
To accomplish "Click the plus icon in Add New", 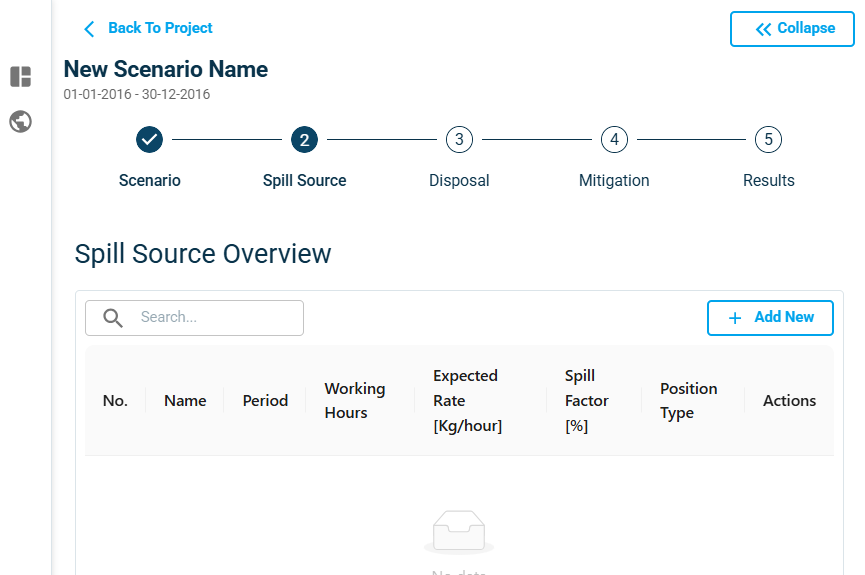I will click(735, 318).
